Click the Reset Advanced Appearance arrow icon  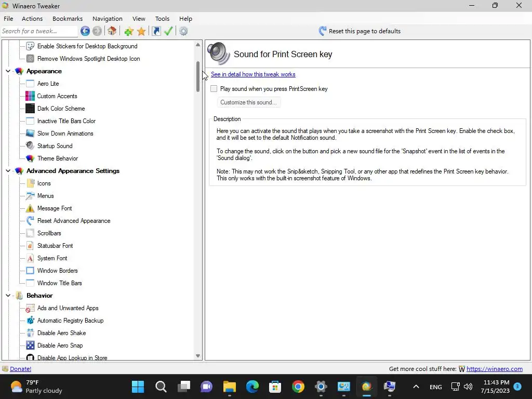[30, 221]
